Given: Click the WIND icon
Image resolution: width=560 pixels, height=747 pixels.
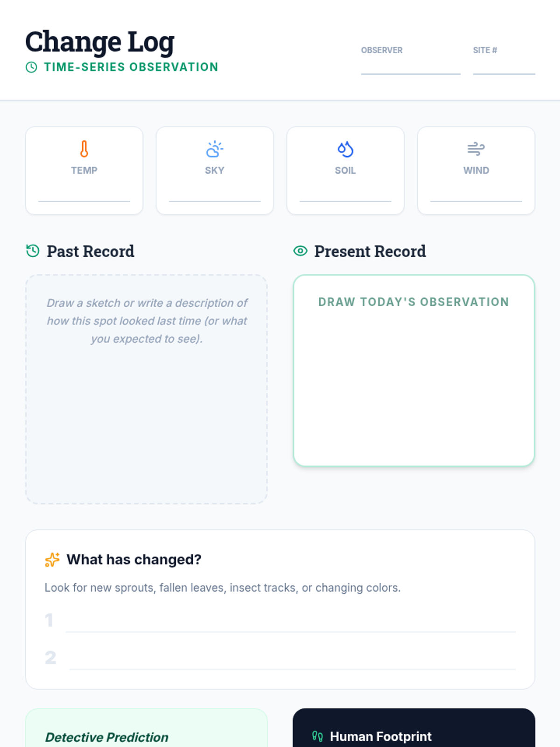Looking at the screenshot, I should pos(476,149).
